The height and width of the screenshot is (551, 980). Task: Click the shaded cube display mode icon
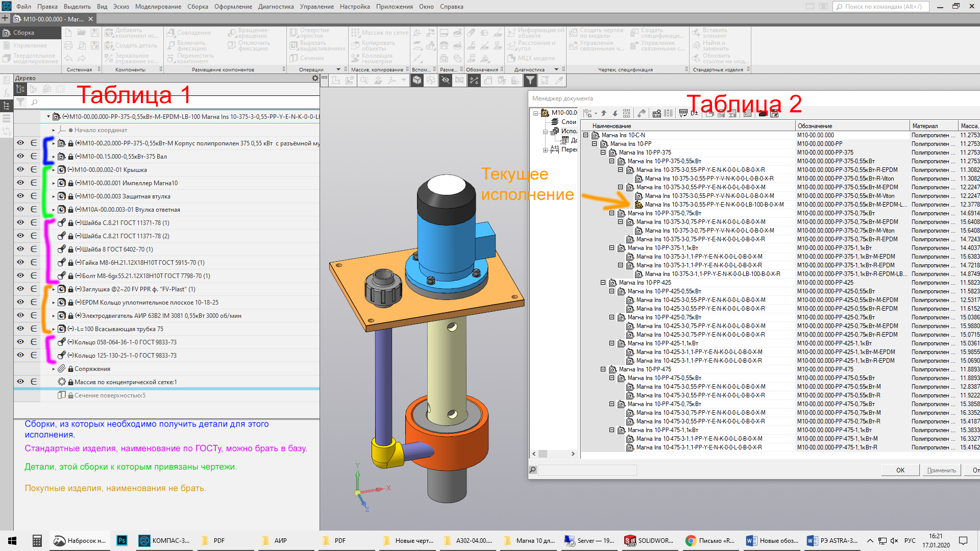[417, 80]
